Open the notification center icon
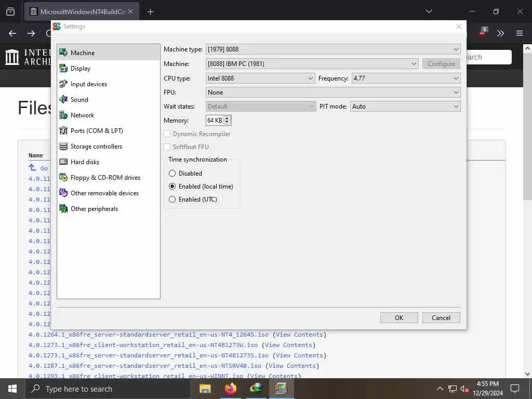 tap(515, 389)
